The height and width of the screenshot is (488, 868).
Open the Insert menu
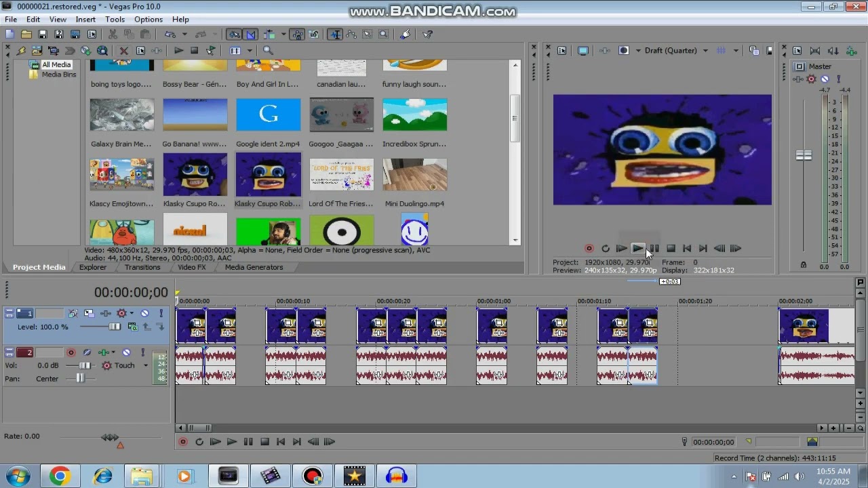(x=85, y=19)
